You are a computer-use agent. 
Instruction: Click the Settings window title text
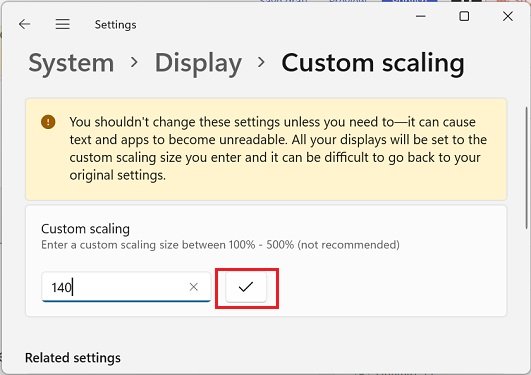point(115,25)
